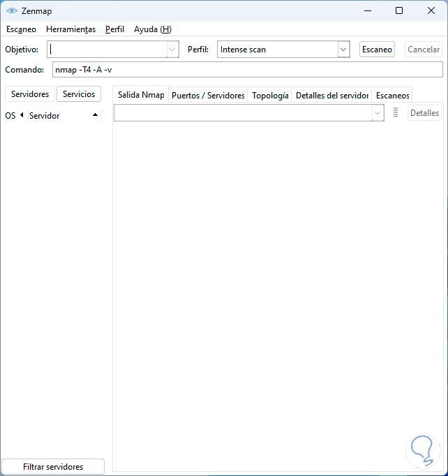The image size is (448, 476).
Task: Open the Perfil dropdown arrow next to Intense scan
Action: (343, 49)
